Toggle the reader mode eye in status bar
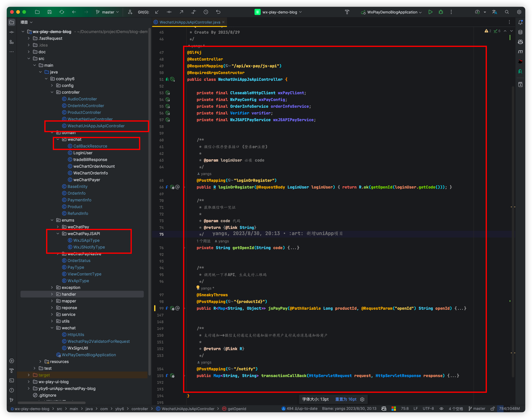This screenshot has height=419, width=532. tap(441, 408)
